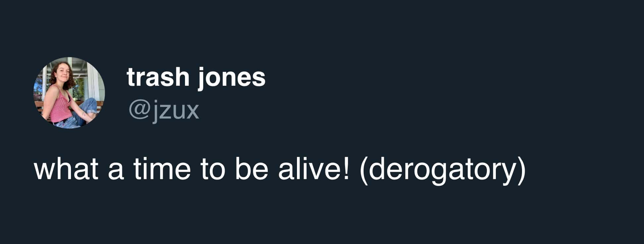Click the exclamation mark after "alive"
Screen dimensions: 644x244
click(x=346, y=170)
